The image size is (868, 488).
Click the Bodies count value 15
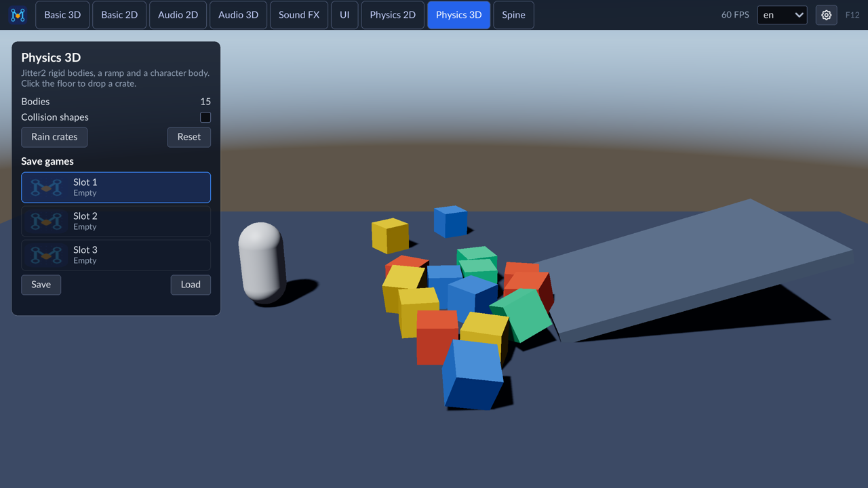point(205,102)
